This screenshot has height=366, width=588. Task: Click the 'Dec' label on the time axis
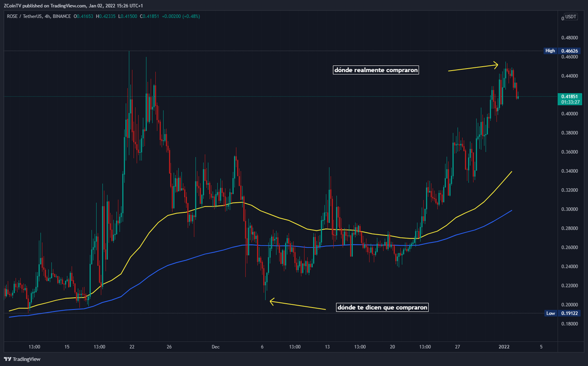pos(215,347)
